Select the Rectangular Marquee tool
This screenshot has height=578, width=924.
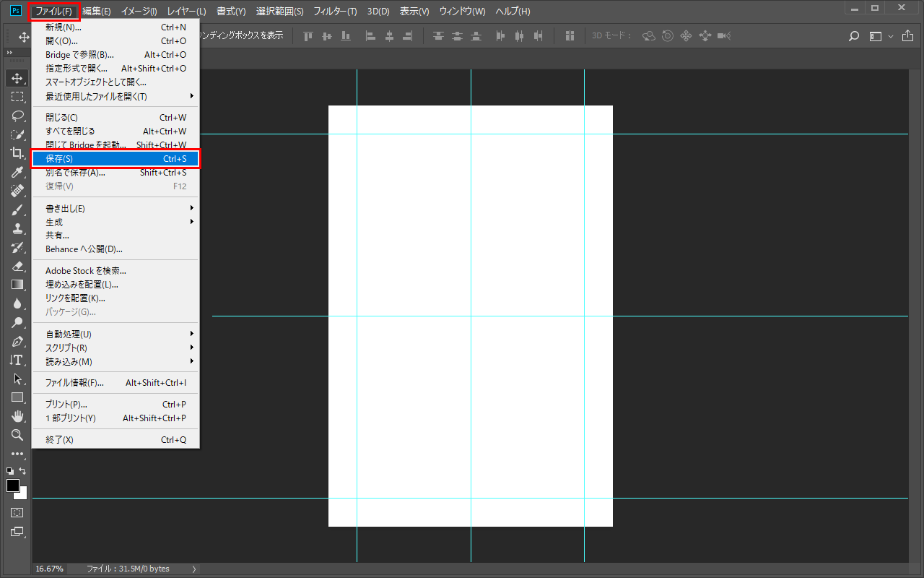[x=17, y=97]
